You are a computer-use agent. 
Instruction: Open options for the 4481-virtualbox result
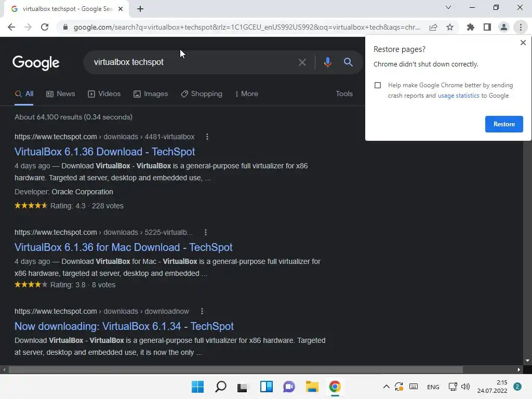click(x=207, y=137)
